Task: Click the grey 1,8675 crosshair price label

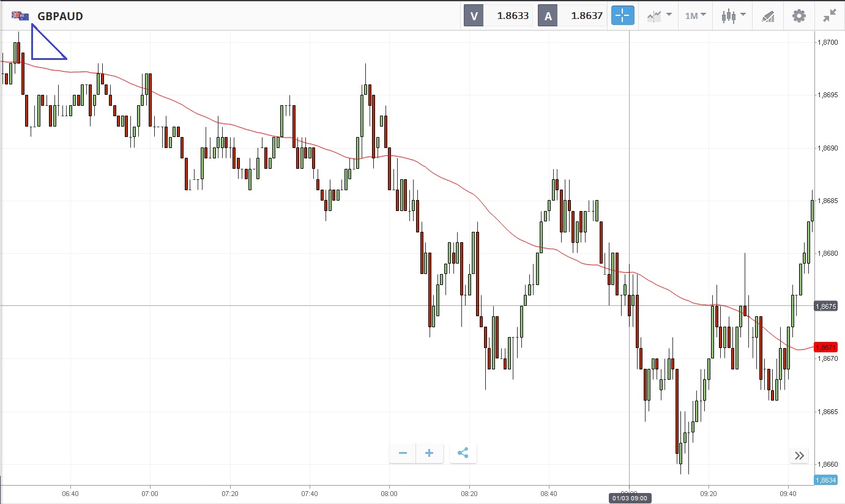Action: point(826,306)
